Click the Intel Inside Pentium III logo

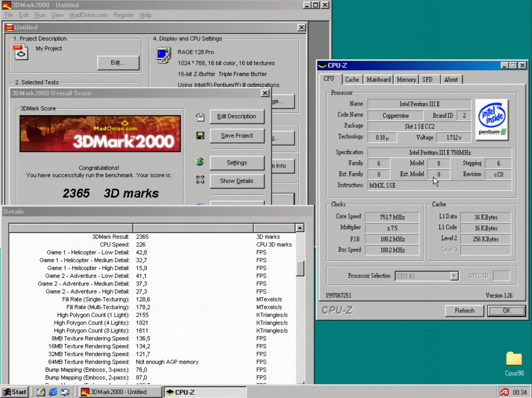492,120
